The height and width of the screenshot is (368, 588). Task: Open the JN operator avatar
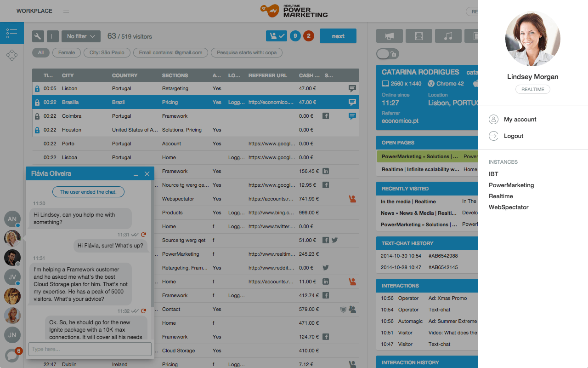pos(12,335)
